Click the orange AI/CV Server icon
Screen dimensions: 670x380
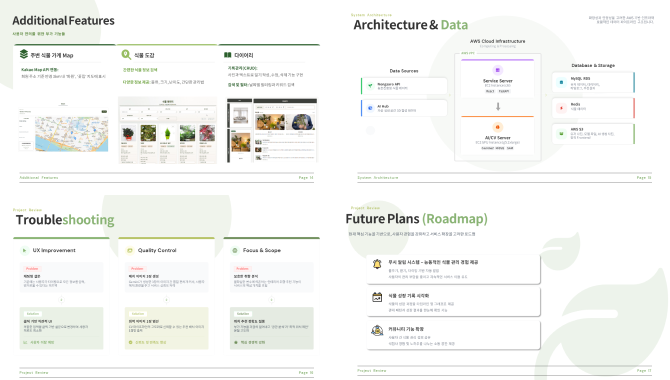click(497, 127)
